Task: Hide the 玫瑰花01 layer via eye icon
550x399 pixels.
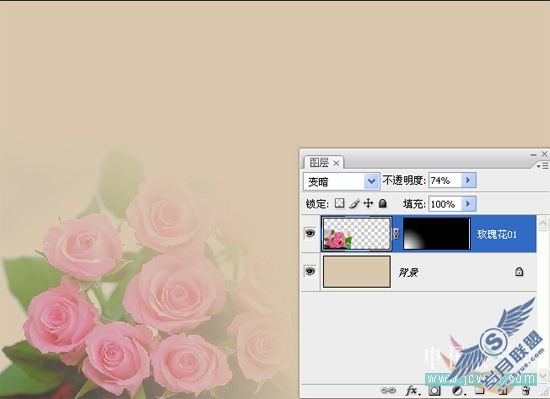Action: (x=310, y=233)
